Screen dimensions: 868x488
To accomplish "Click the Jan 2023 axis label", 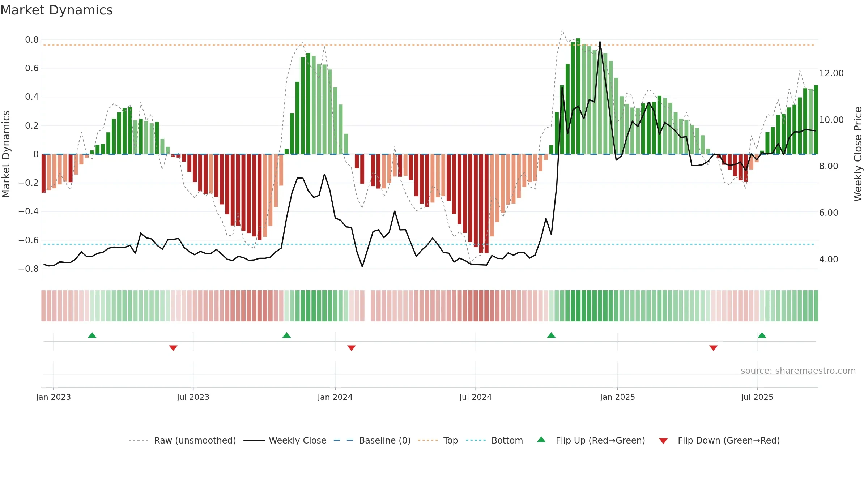I will [x=54, y=397].
